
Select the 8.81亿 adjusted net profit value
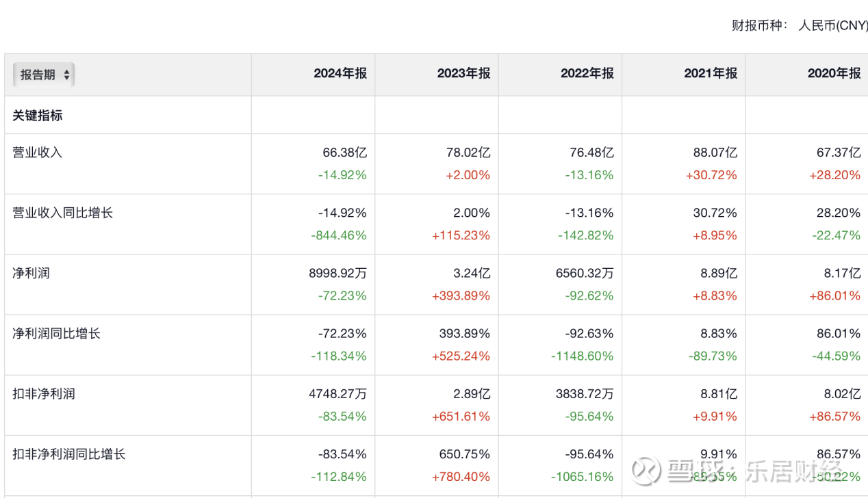pyautogui.click(x=719, y=393)
